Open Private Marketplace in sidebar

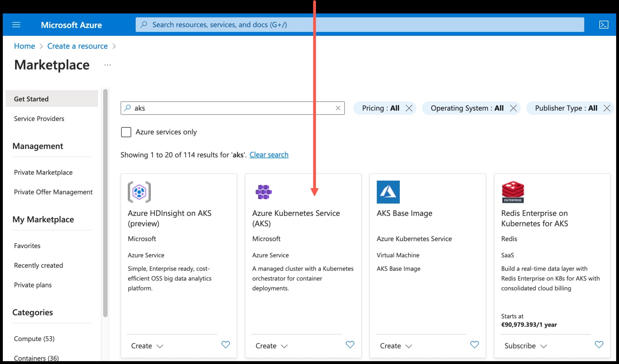pos(43,172)
